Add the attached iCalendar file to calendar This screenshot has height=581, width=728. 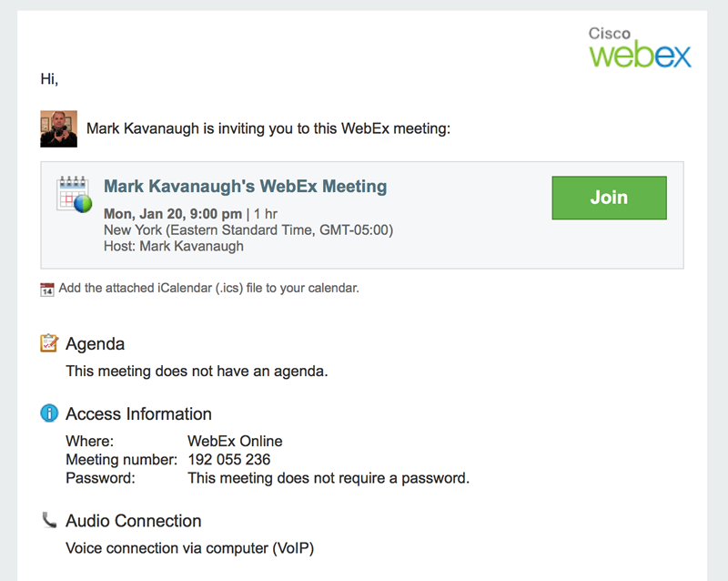pyautogui.click(x=209, y=288)
